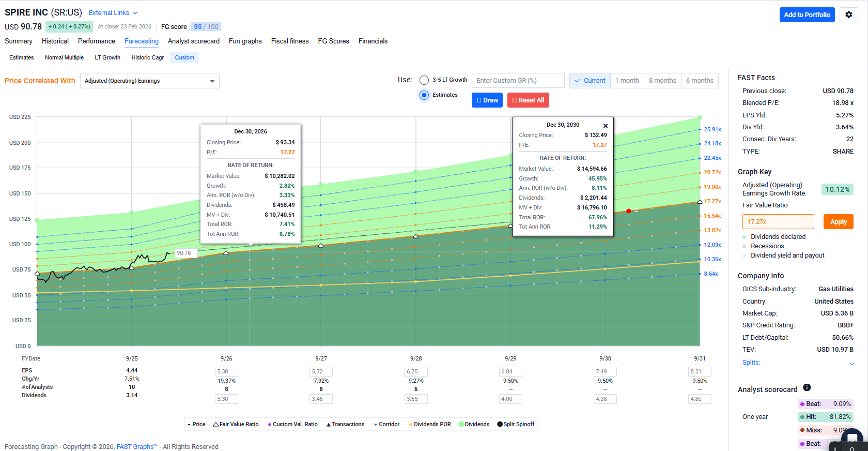The width and height of the screenshot is (868, 451).
Task: Select the Estimates radio button
Action: click(x=424, y=95)
